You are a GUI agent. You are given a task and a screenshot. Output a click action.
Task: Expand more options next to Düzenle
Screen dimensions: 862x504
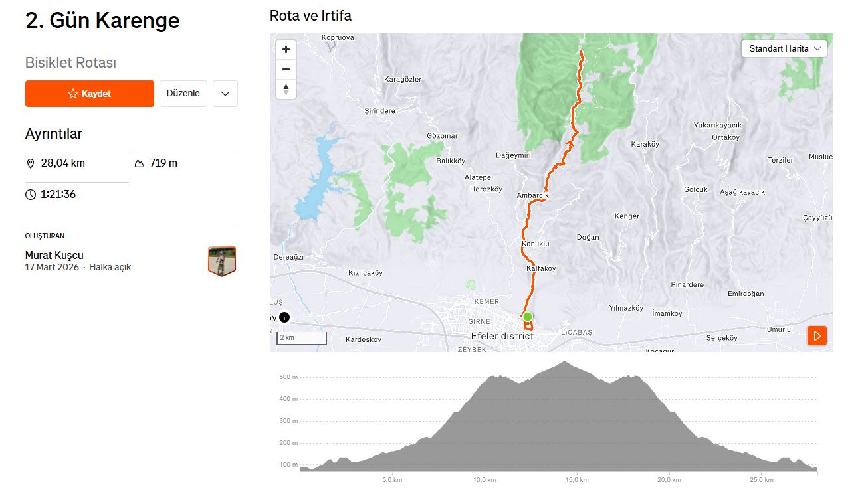[225, 94]
